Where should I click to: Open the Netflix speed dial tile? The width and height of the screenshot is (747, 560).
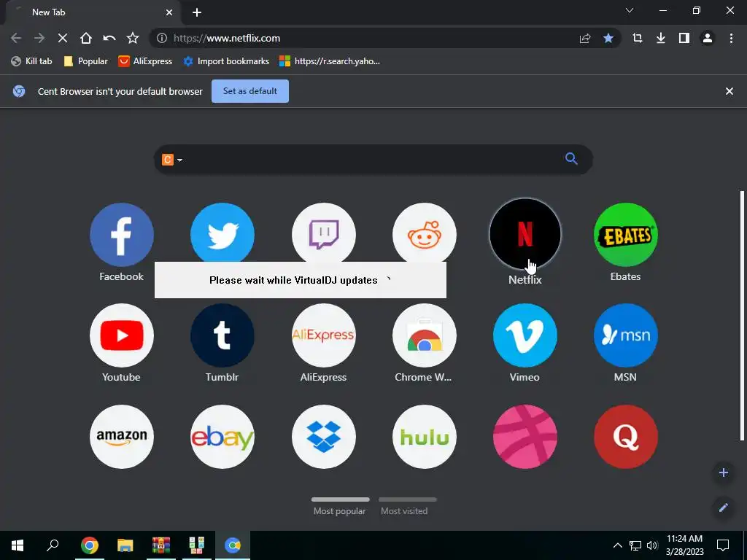click(525, 234)
